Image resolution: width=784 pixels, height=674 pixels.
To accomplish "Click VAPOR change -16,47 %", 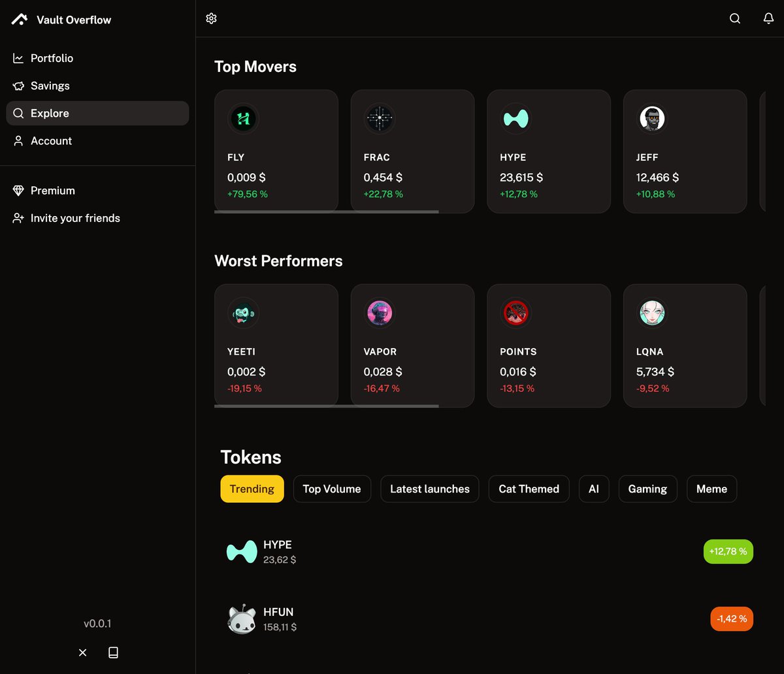I will pyautogui.click(x=382, y=389).
